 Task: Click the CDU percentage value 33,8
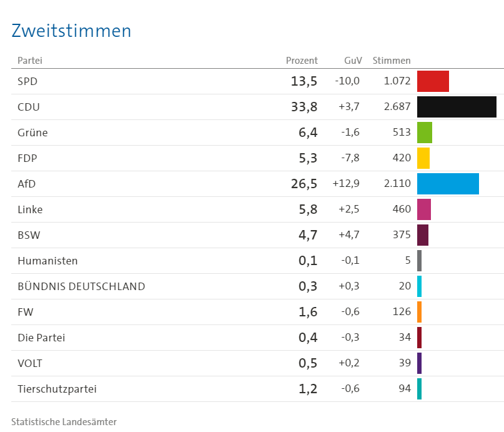tap(304, 107)
